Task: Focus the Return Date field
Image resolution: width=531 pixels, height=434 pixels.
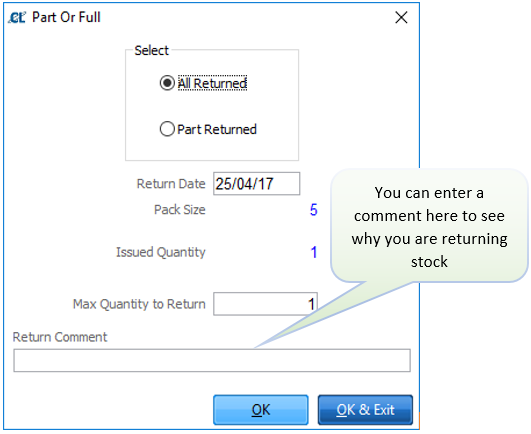Action: click(x=256, y=184)
